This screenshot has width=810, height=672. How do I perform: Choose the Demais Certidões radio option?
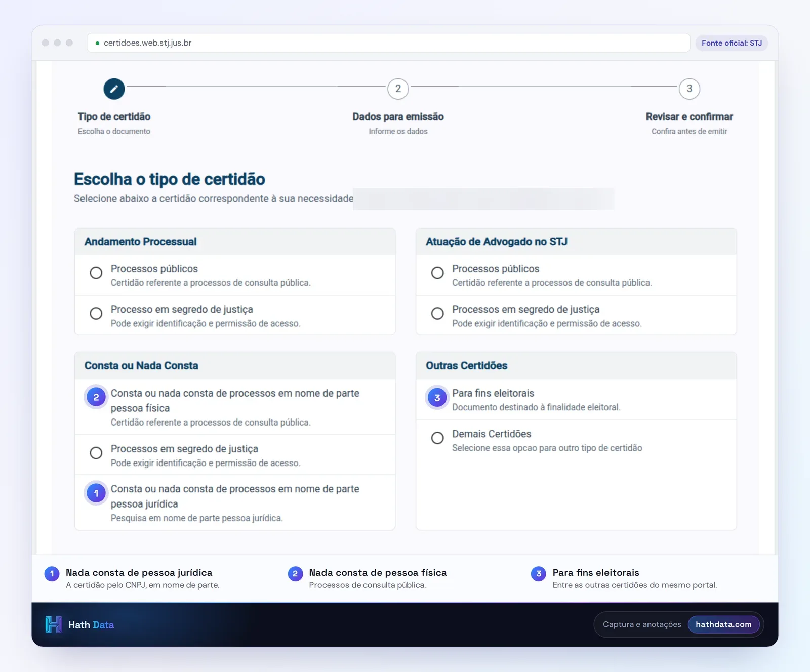437,438
